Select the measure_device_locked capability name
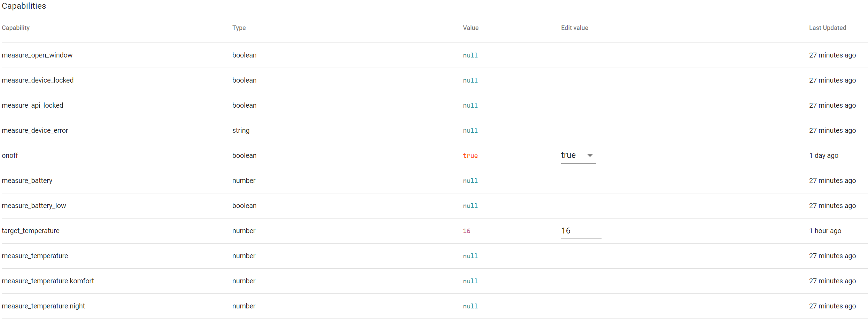Screen dimensions: 868x322 point(38,80)
